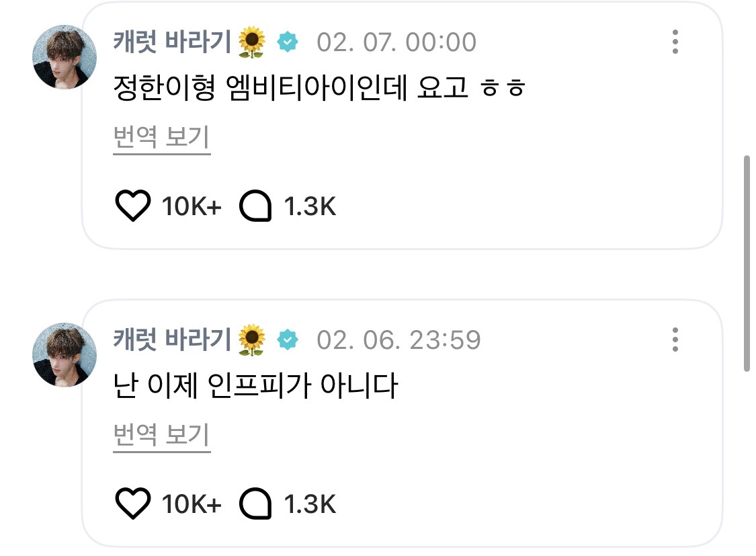Open three-dot menu on top post
This screenshot has height=556, width=756.
675,42
